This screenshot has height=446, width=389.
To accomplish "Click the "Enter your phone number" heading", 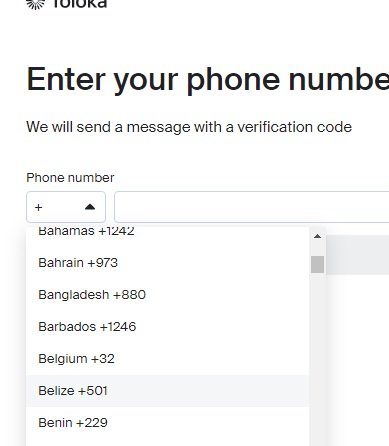I will click(x=208, y=79).
